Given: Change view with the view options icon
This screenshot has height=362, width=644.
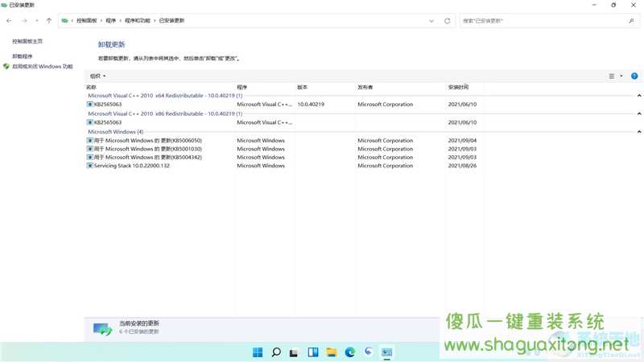Looking at the screenshot, I should click(612, 76).
